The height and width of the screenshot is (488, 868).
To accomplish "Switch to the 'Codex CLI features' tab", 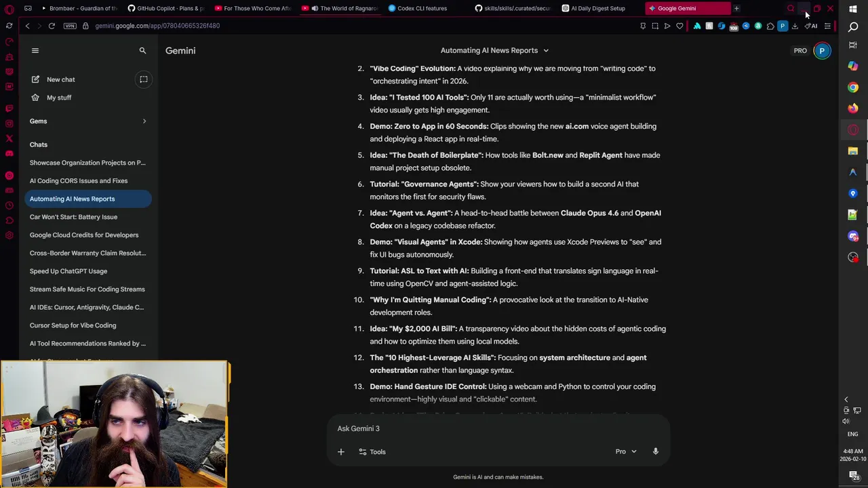I will click(427, 8).
